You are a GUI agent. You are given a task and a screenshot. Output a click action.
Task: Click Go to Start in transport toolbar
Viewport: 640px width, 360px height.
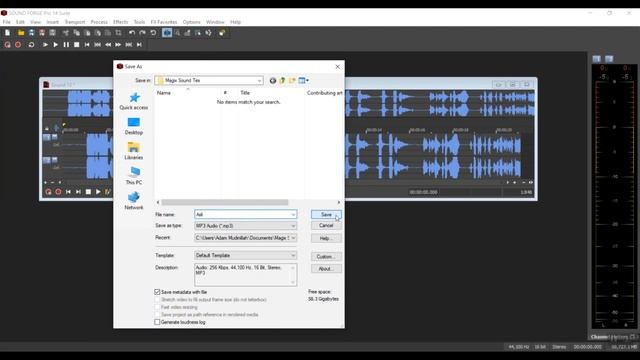(x=87, y=44)
